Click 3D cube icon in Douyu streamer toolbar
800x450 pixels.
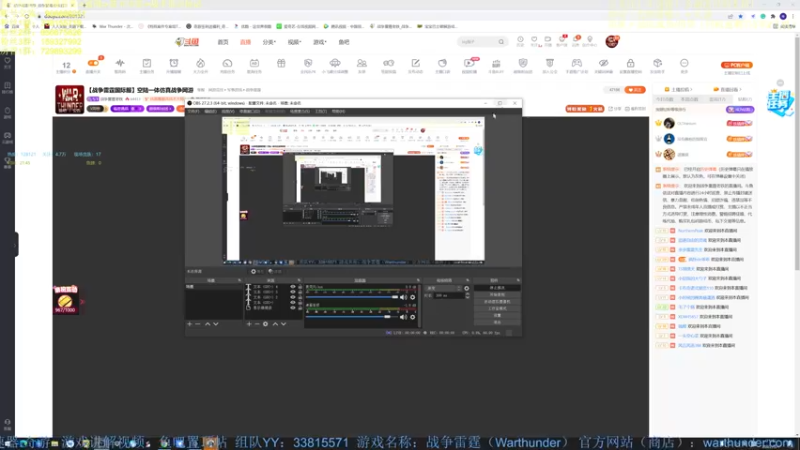[x=657, y=63]
